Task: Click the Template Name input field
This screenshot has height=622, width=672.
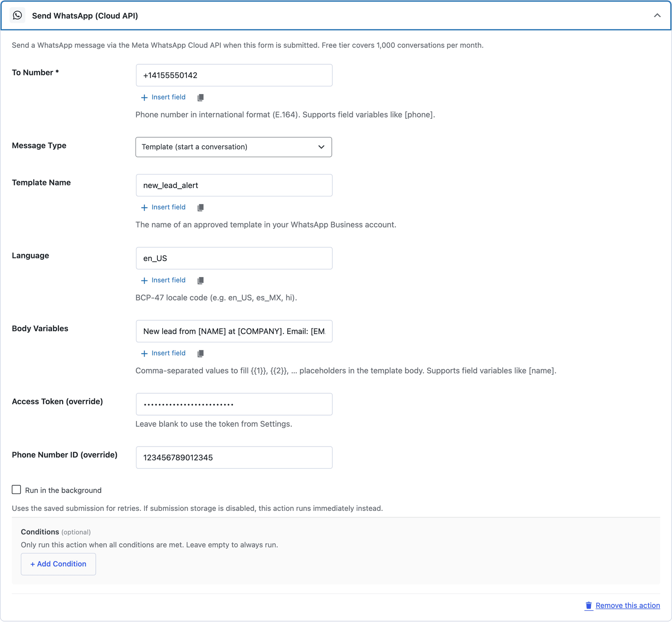Action: (x=234, y=185)
